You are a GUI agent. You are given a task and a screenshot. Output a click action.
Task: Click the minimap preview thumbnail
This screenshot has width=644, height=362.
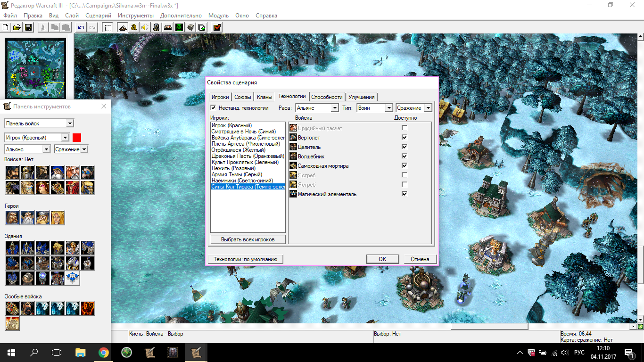[x=35, y=68]
